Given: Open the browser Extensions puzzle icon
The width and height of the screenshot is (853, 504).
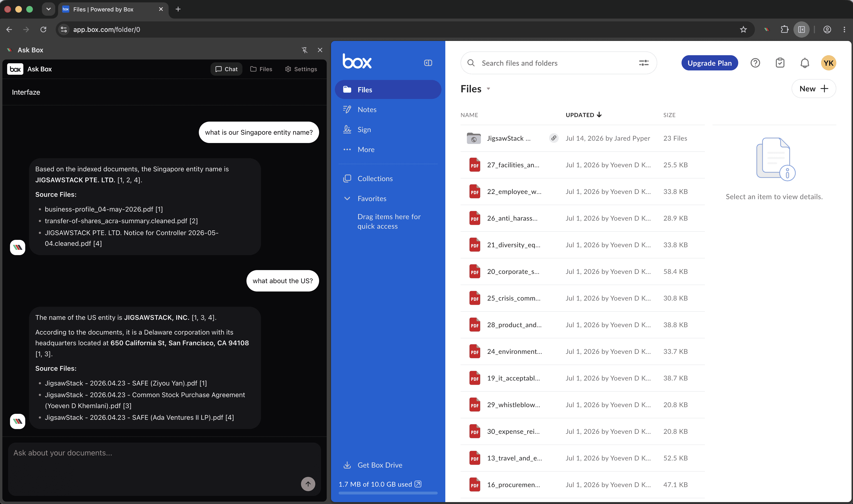Looking at the screenshot, I should pos(784,30).
